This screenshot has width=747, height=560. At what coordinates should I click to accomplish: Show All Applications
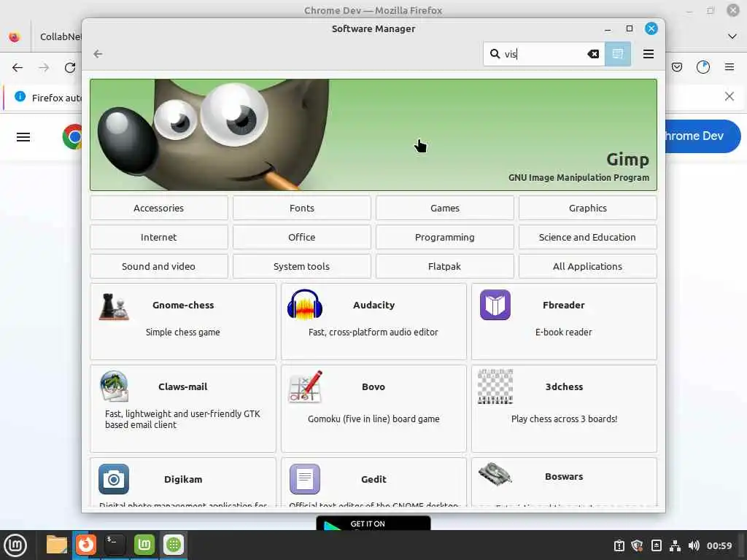coord(588,266)
